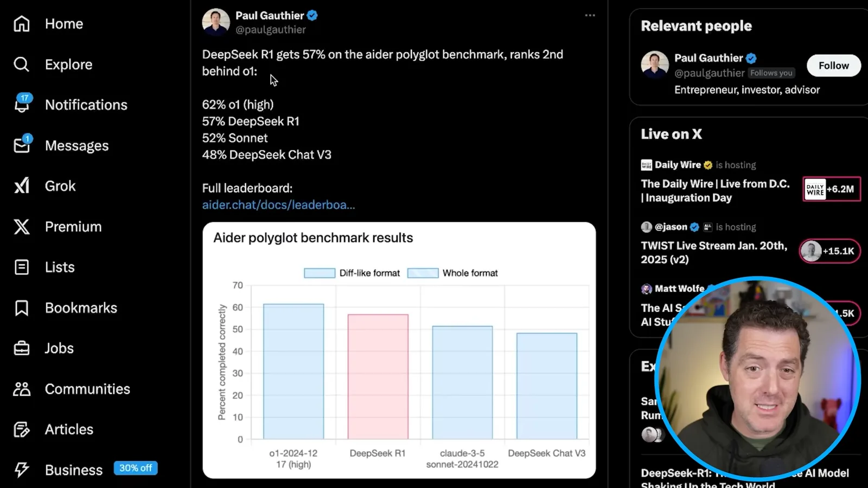Open the Home icon in sidebar
The image size is (868, 488).
(22, 24)
